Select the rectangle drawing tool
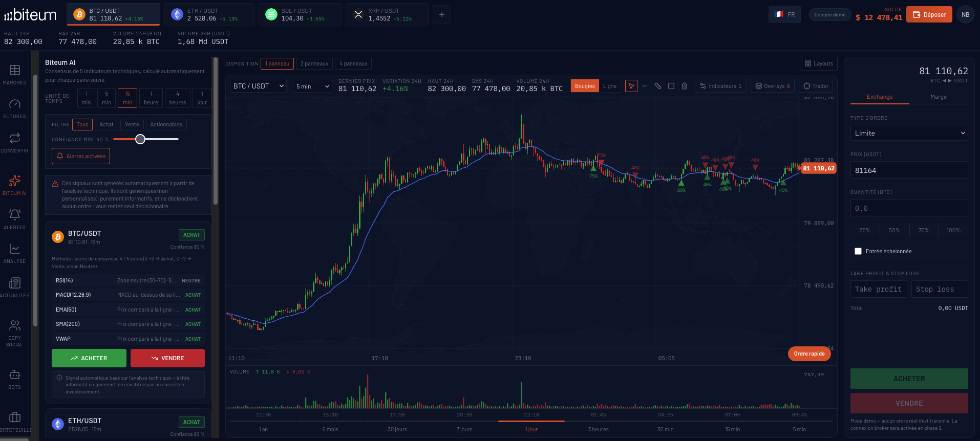The height and width of the screenshot is (441, 980). pyautogui.click(x=671, y=86)
